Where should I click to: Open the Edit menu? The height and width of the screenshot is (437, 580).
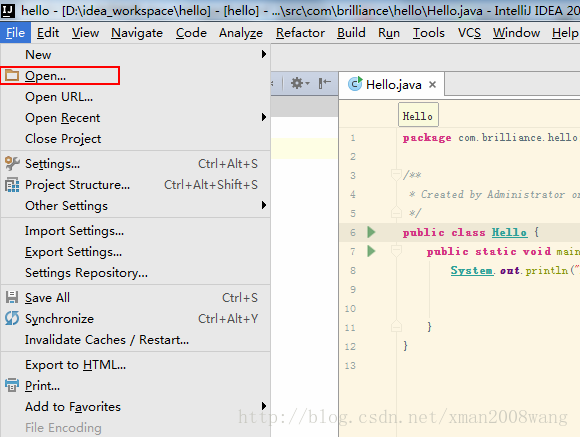point(48,33)
